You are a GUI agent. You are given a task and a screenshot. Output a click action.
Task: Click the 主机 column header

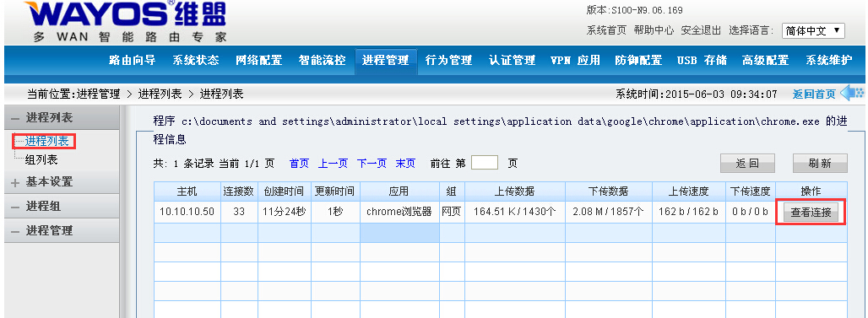187,191
